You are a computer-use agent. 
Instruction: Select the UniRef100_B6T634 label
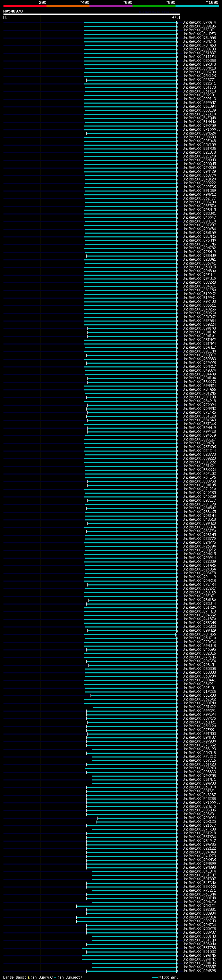199,837
